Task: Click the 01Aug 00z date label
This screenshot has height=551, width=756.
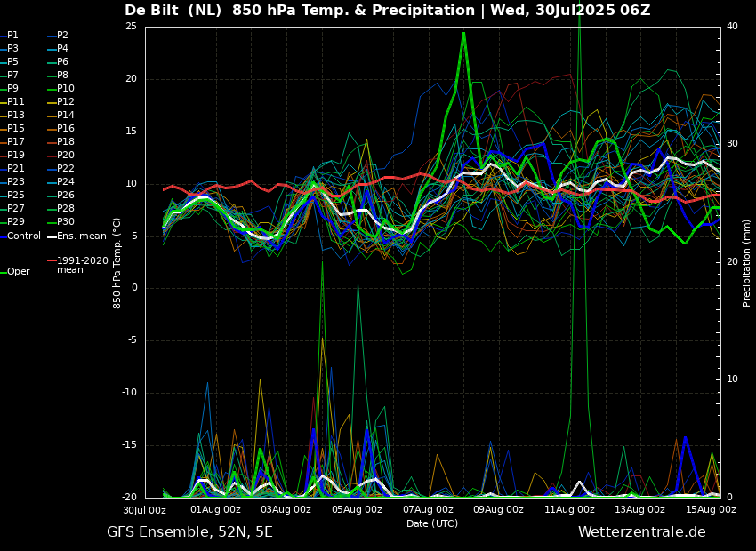Action: coord(215,509)
